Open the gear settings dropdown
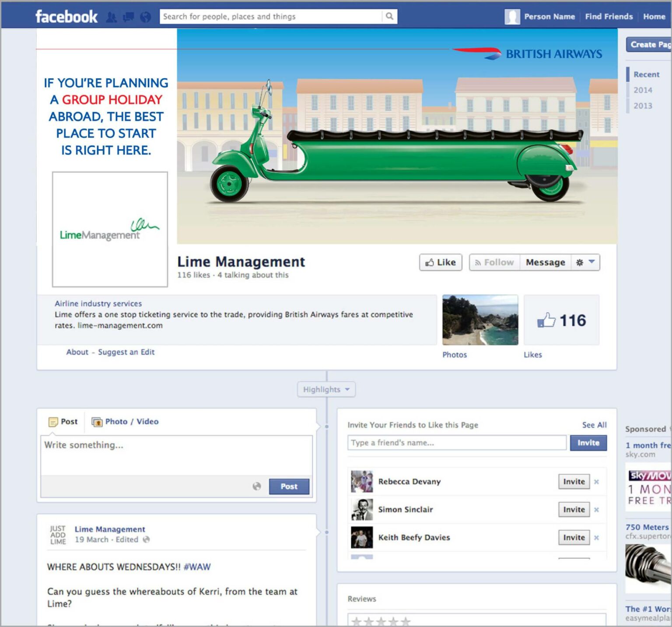The height and width of the screenshot is (627, 672). tap(585, 262)
